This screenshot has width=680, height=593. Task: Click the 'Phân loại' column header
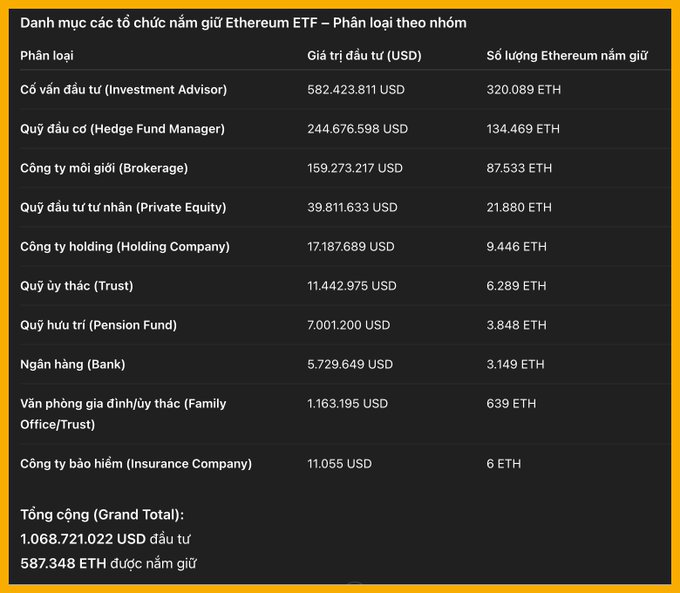pos(47,55)
